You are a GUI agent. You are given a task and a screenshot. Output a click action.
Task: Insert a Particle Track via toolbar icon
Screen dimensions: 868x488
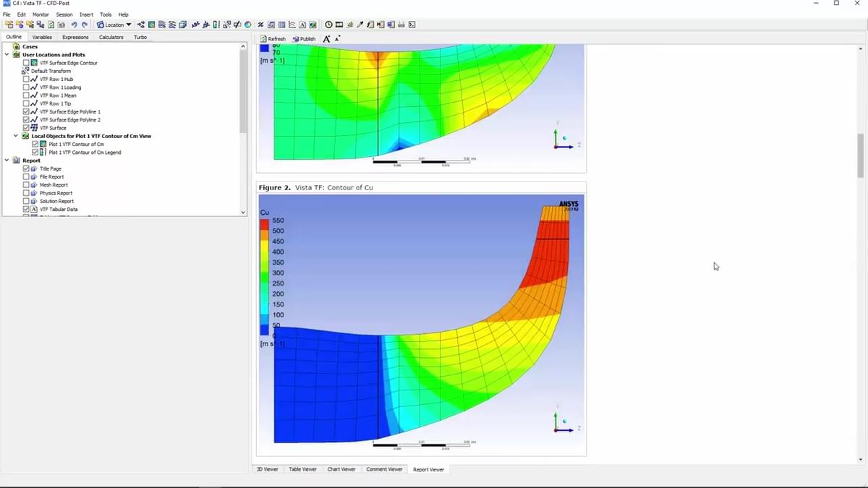click(x=173, y=25)
